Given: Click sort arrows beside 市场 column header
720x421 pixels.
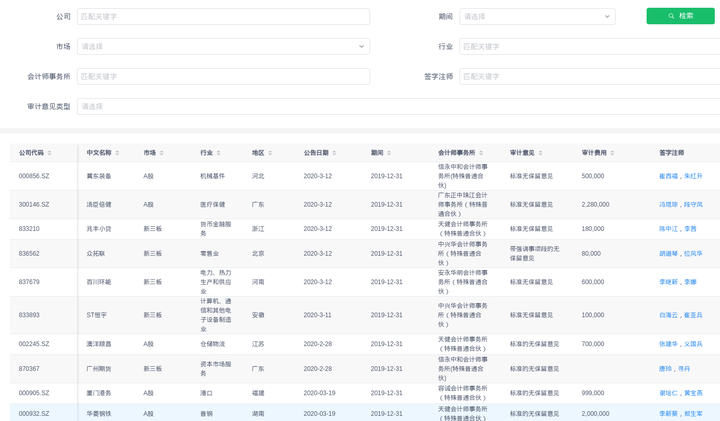Looking at the screenshot, I should point(162,153).
